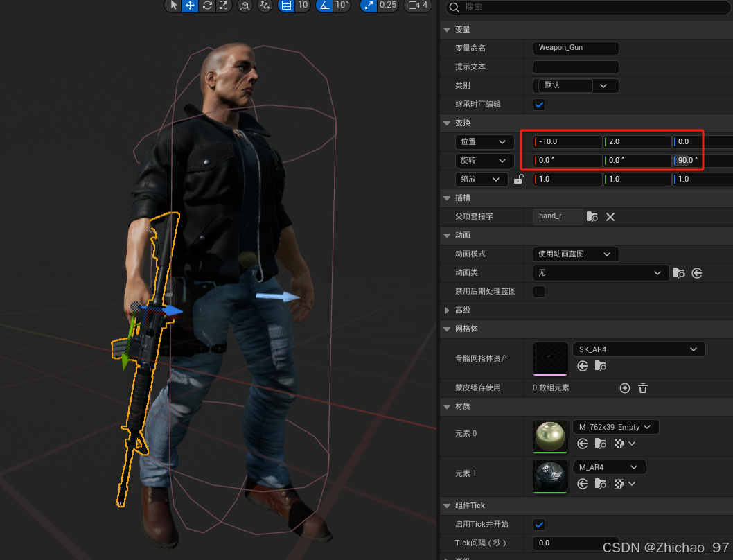Browse to SK_AR4 in content browser
Viewport: 733px width, 560px height.
(600, 366)
